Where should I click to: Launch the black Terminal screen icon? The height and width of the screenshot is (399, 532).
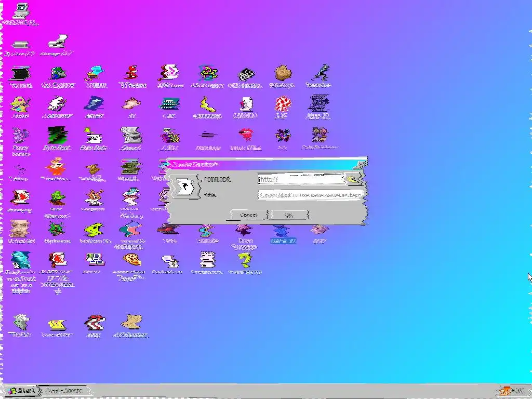(20, 74)
